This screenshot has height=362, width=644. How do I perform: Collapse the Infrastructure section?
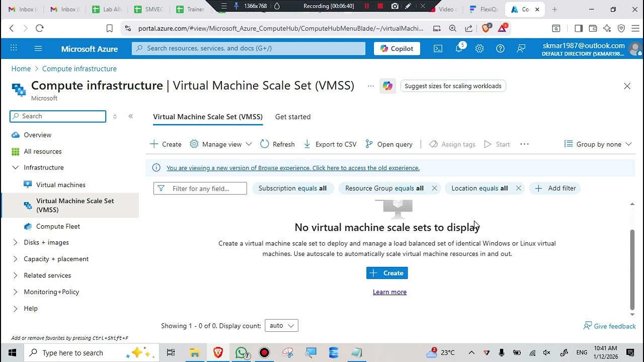(x=15, y=167)
